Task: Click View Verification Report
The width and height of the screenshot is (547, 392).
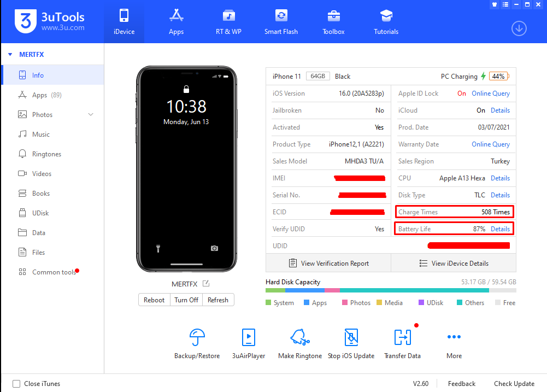Action: pyautogui.click(x=328, y=263)
